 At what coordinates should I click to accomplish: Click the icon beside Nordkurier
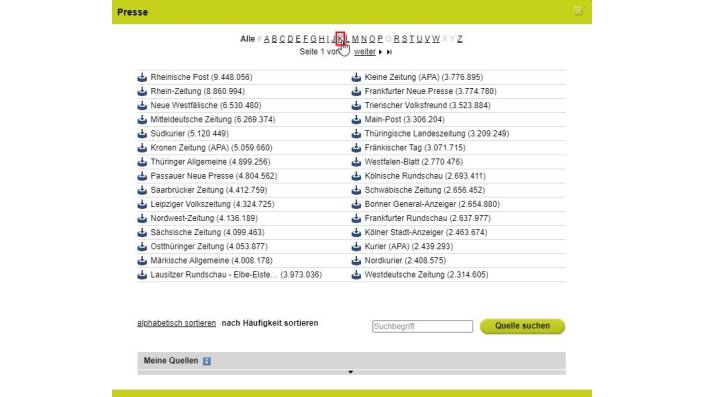(x=356, y=261)
